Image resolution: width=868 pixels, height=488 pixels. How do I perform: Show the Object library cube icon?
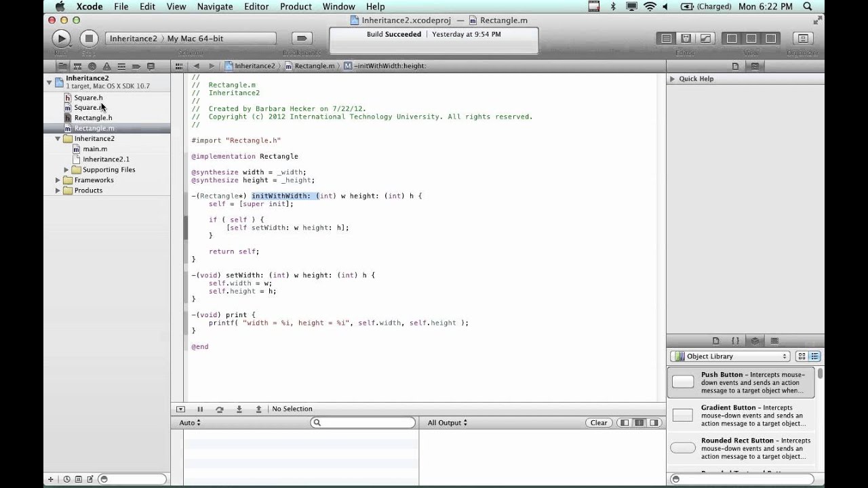coord(755,341)
